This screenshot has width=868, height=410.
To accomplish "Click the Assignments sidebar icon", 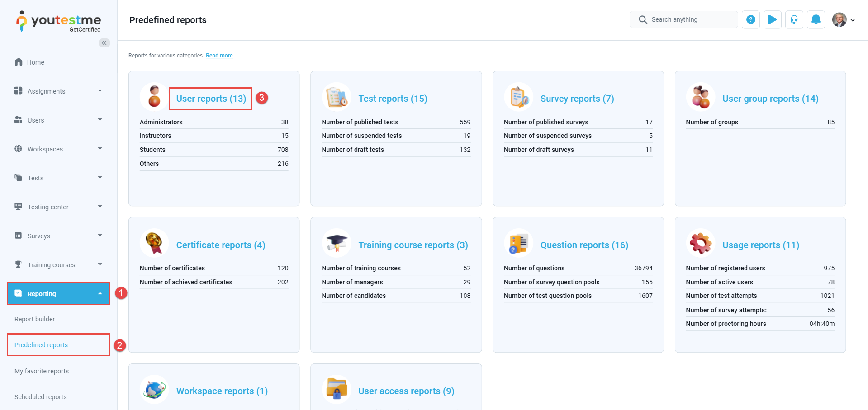I will [19, 91].
